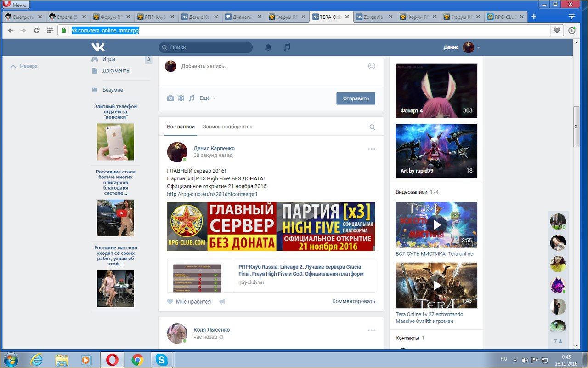Click the Отправить button

click(x=356, y=98)
